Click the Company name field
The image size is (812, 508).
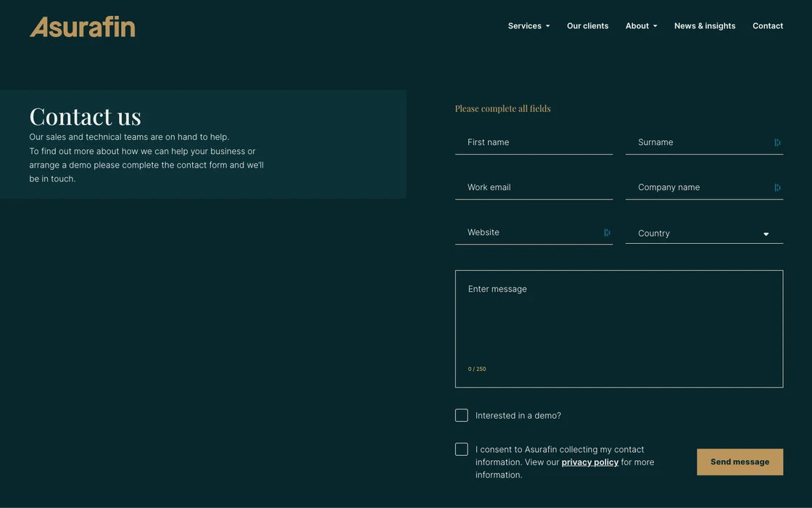click(x=704, y=188)
